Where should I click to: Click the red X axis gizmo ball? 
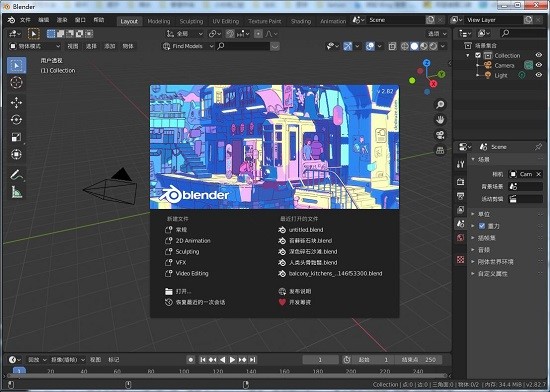click(x=434, y=83)
